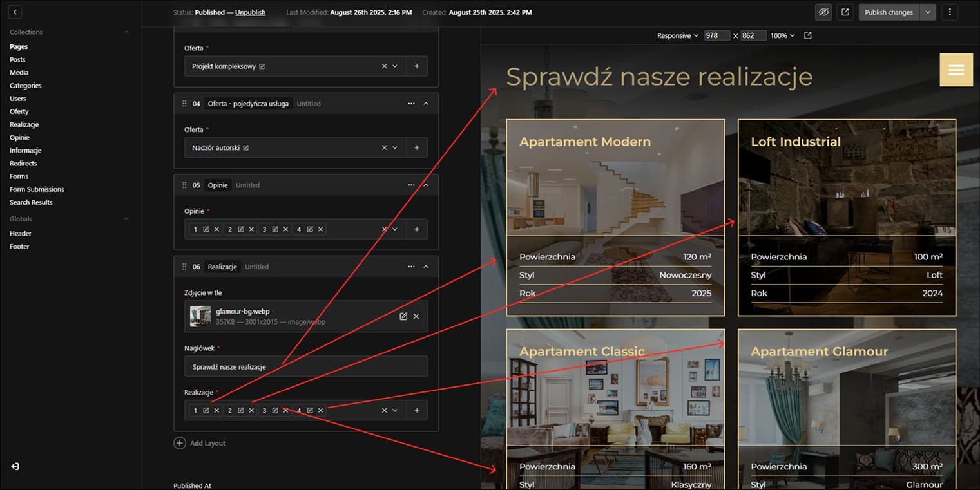Open the Responsive breakpoint dropdown
980x490 pixels.
click(x=678, y=36)
